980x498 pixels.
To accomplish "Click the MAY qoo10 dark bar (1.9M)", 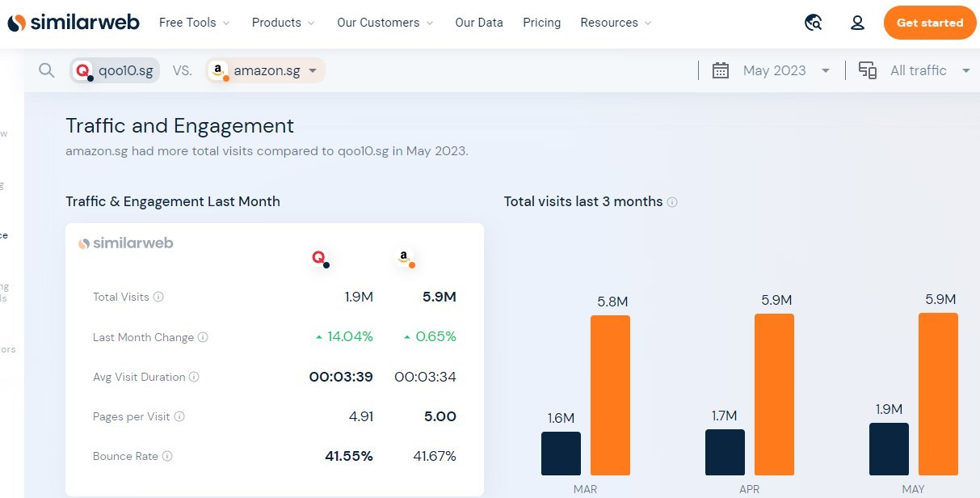I will click(889, 449).
